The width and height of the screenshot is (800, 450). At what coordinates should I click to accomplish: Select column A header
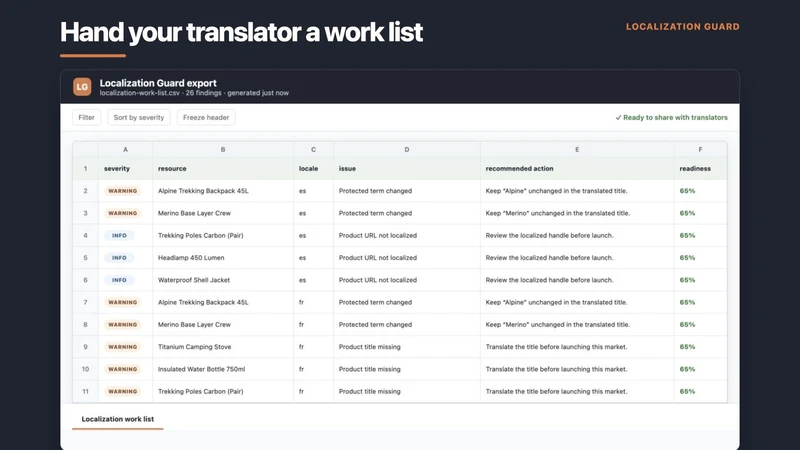coord(126,149)
